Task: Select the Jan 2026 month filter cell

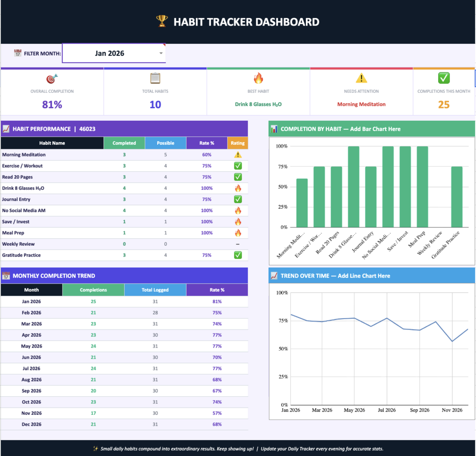Action: click(114, 53)
